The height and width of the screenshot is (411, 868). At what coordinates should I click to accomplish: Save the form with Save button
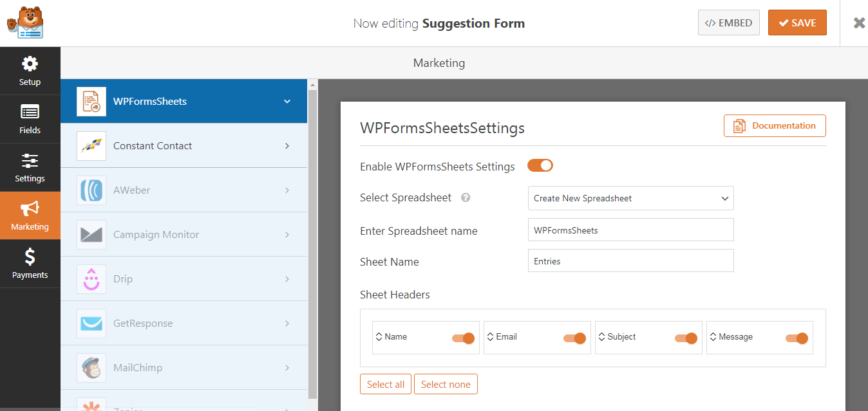click(797, 23)
